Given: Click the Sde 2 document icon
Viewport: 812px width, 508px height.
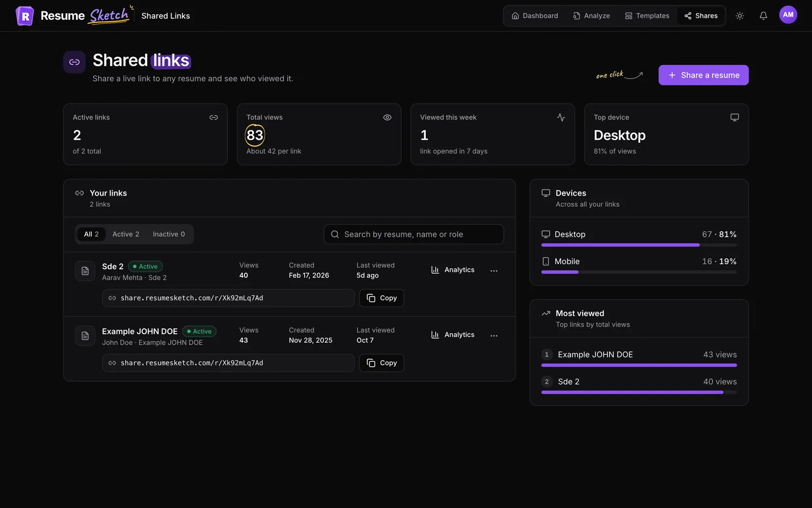Looking at the screenshot, I should click(x=85, y=271).
